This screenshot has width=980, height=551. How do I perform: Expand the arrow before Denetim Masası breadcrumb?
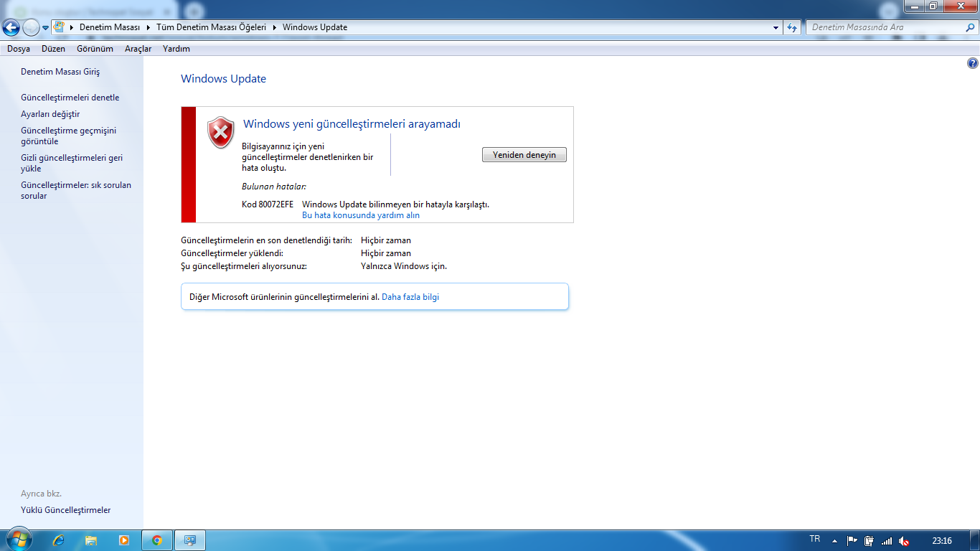[72, 27]
